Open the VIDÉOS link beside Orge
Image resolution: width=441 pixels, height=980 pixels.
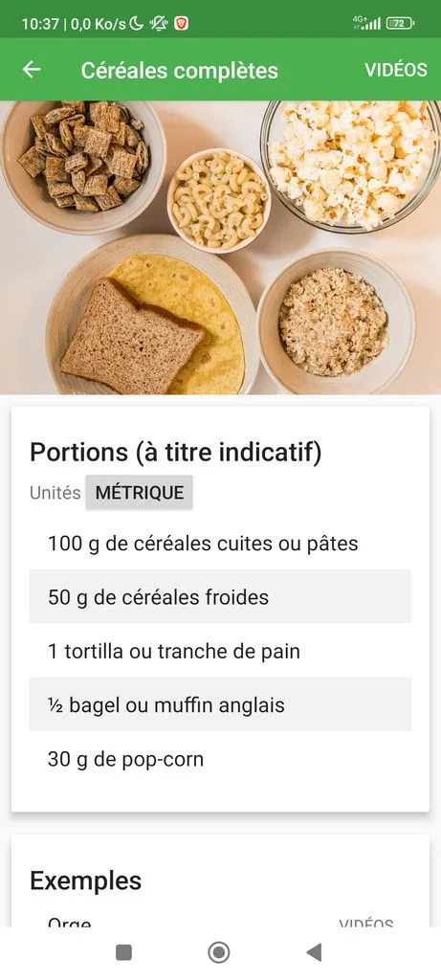pyautogui.click(x=366, y=923)
